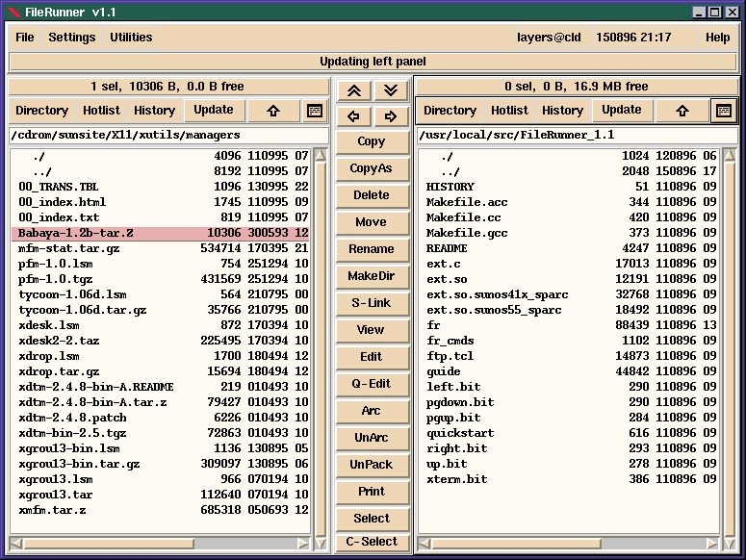Click the right-arrow button in the center column
The height and width of the screenshot is (560, 746).
coord(390,116)
